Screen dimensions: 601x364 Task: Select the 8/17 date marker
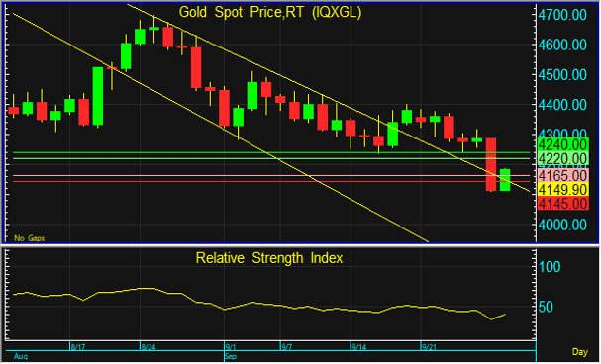[x=78, y=347]
